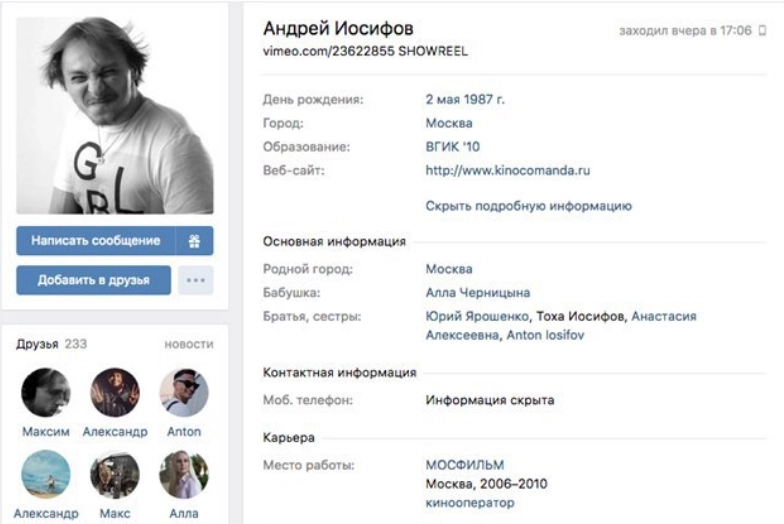
Task: Open friends новости link
Action: tap(189, 344)
